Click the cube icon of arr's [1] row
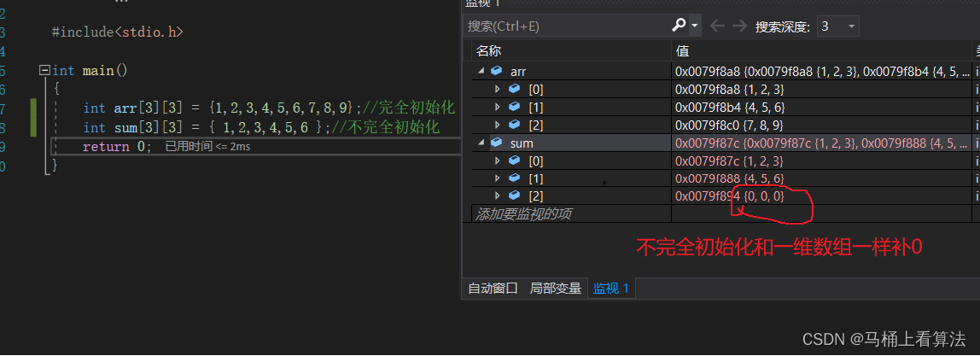 514,107
